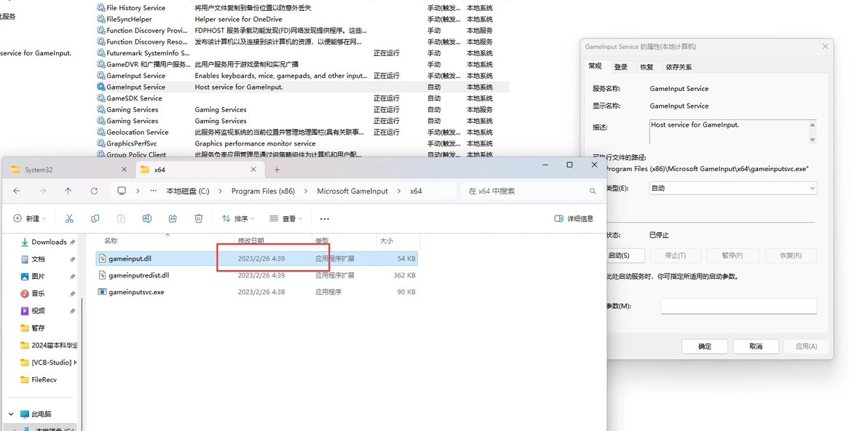
Task: Click the 取消 button in properties dialog
Action: coord(756,347)
